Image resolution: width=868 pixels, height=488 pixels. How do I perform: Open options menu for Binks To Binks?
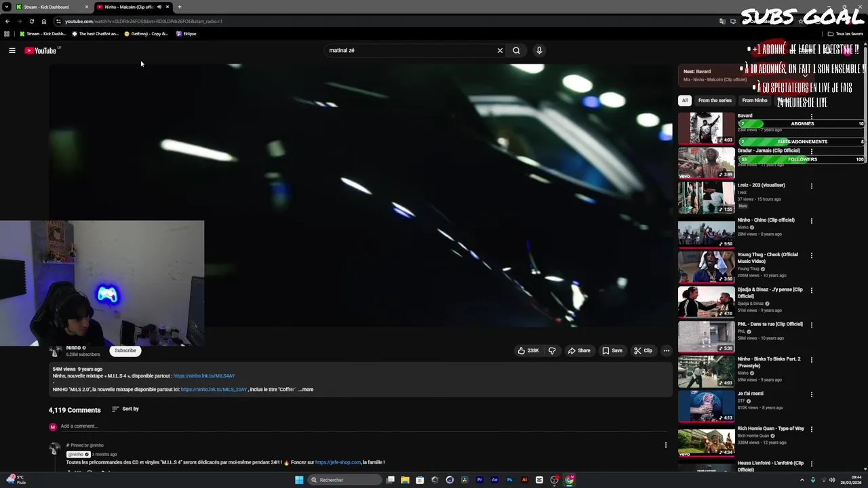[811, 360]
